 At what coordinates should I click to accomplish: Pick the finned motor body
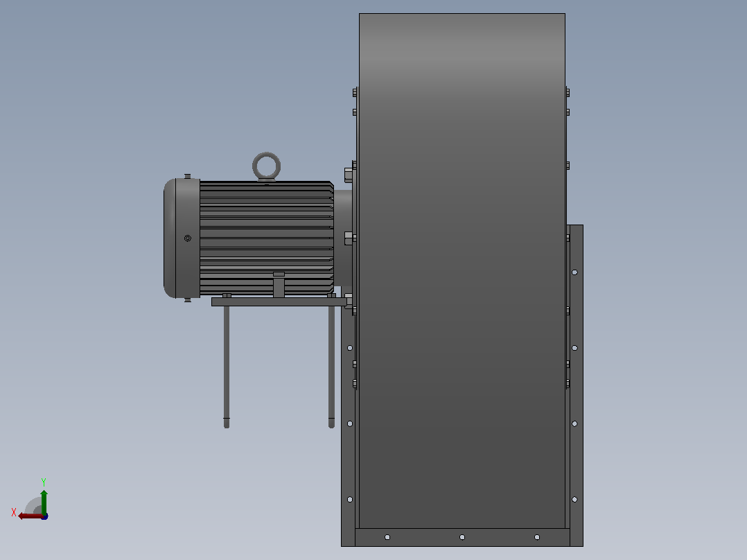click(x=266, y=238)
